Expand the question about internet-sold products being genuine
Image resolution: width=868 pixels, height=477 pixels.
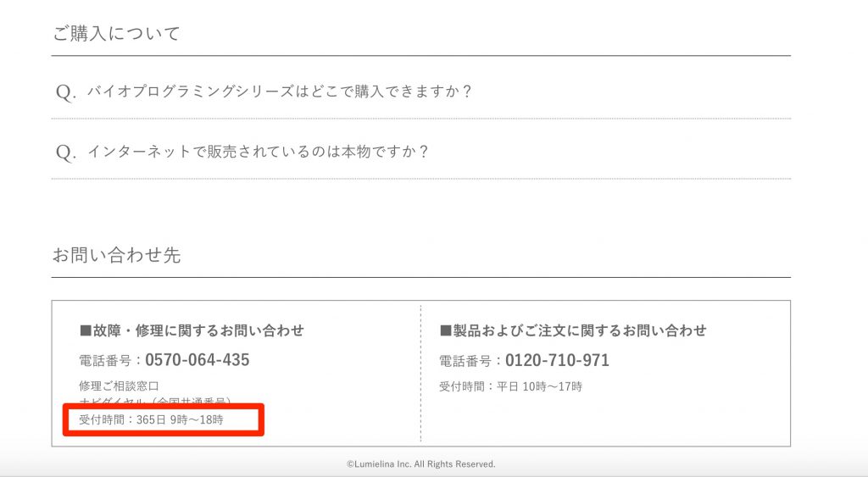point(259,152)
